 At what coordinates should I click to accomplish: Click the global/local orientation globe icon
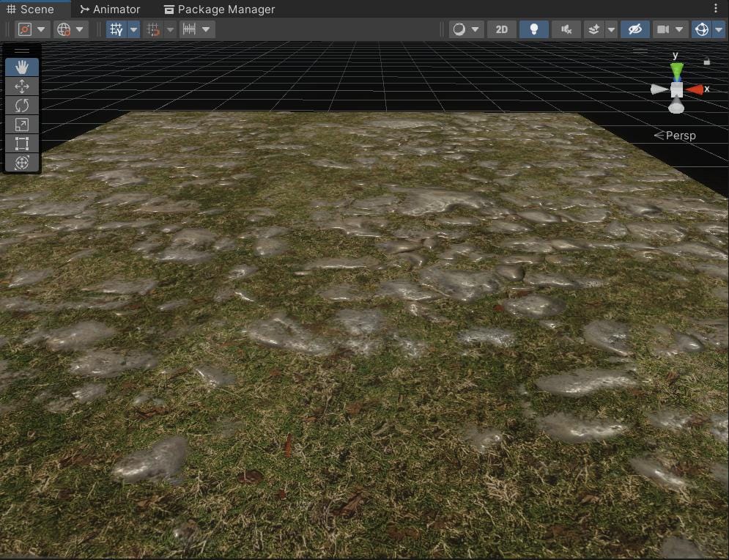[64, 29]
